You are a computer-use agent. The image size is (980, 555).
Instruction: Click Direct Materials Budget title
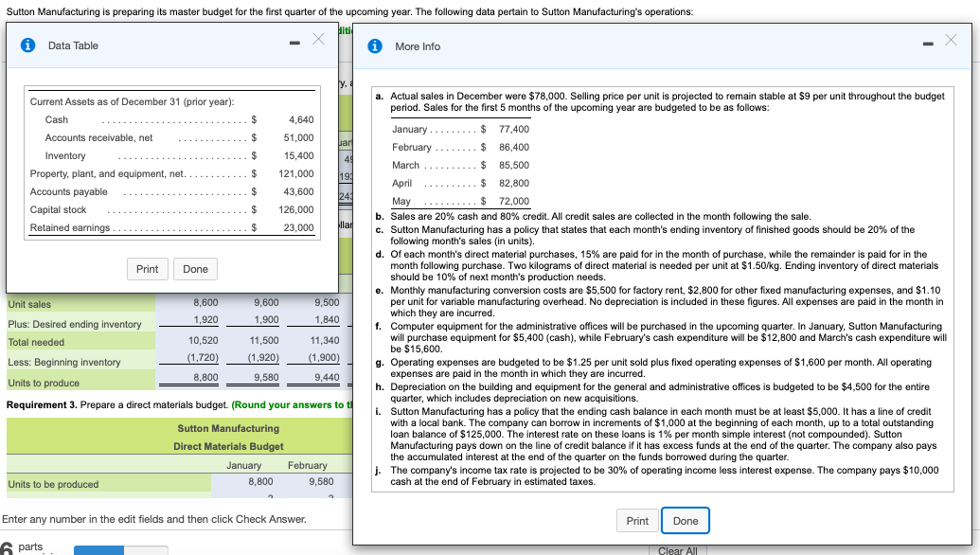point(228,446)
